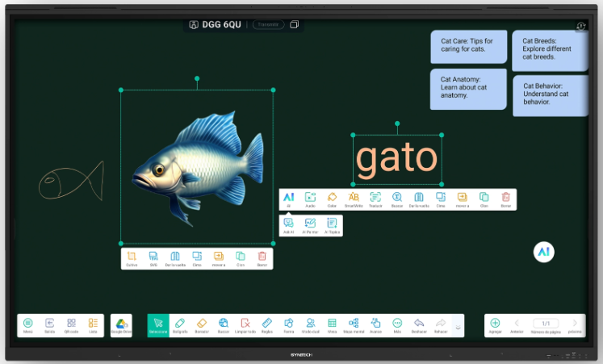Open the QR code tool
The height and width of the screenshot is (364, 603).
pos(71,324)
